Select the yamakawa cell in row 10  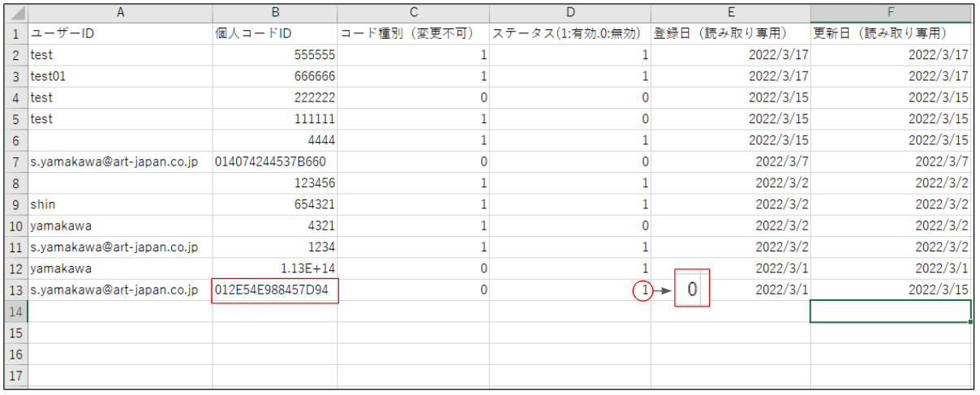(x=120, y=225)
